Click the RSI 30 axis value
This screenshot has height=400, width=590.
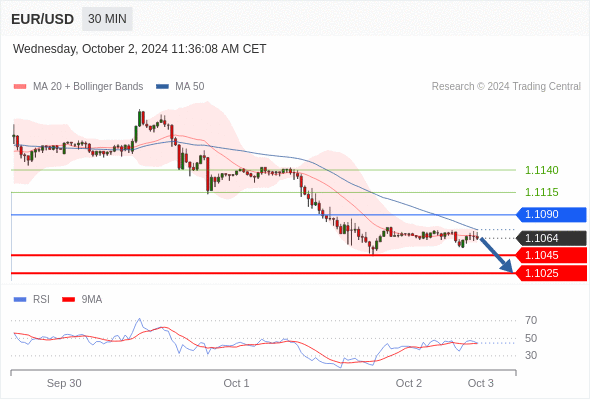pos(531,355)
